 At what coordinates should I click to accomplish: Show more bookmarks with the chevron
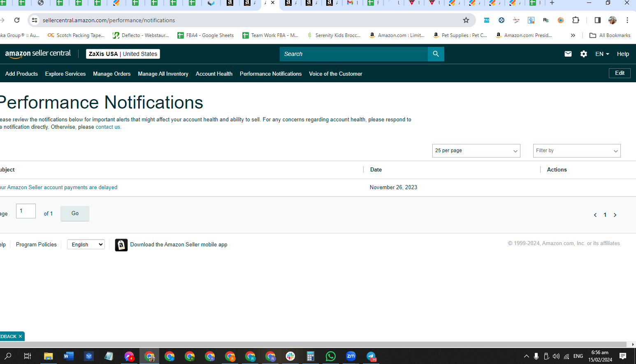pyautogui.click(x=573, y=35)
